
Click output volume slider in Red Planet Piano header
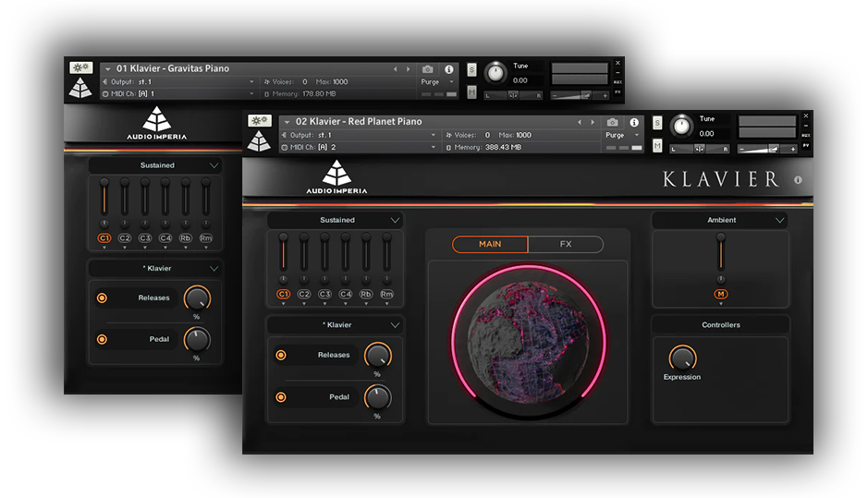(768, 149)
